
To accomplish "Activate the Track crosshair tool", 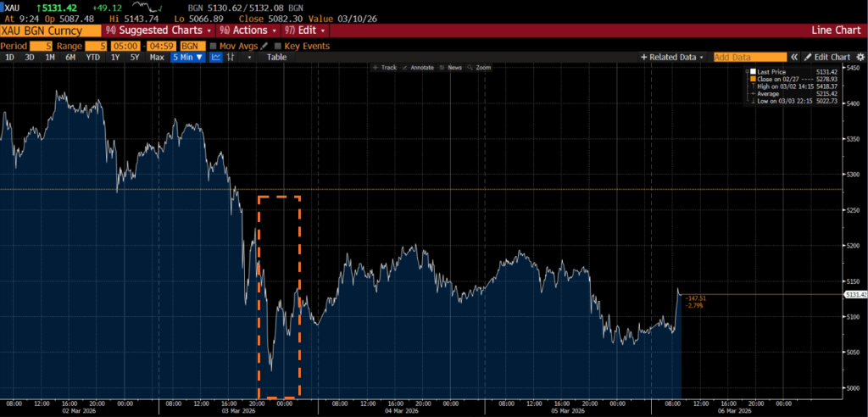I will click(x=385, y=67).
